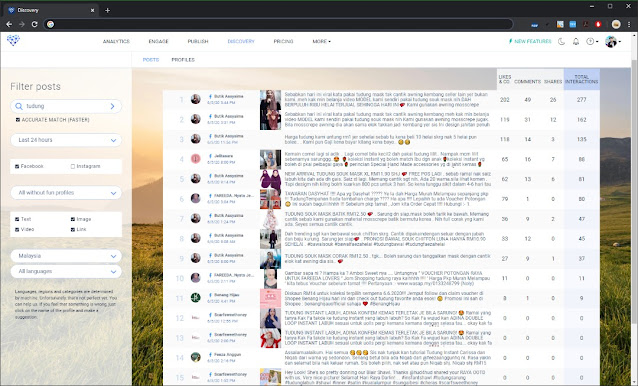The width and height of the screenshot is (638, 386).
Task: Click the red flame browser extension icon
Action: (598, 24)
